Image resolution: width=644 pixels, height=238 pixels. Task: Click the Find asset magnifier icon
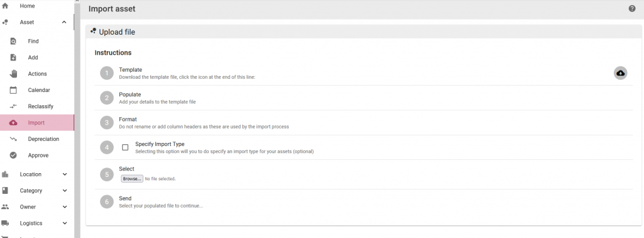tap(13, 41)
